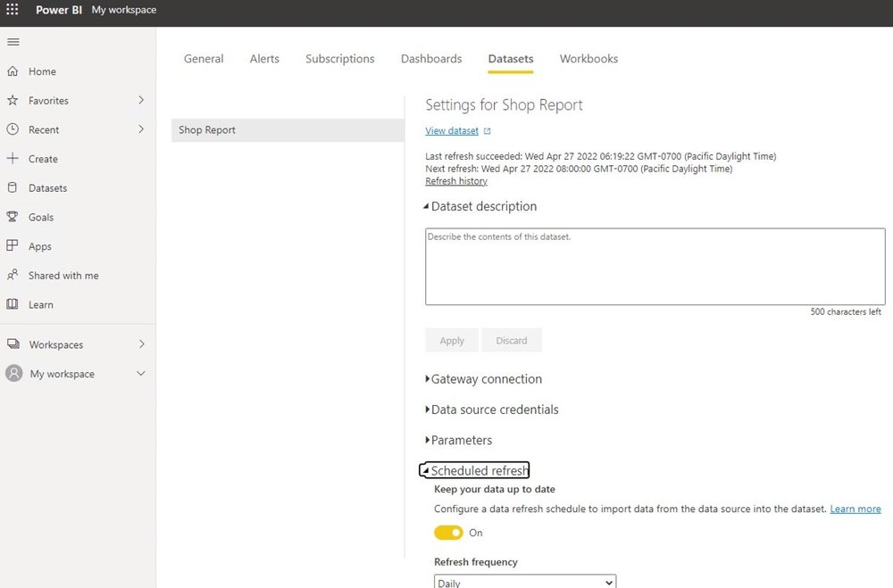Click the Workspaces monitor icon

point(13,344)
